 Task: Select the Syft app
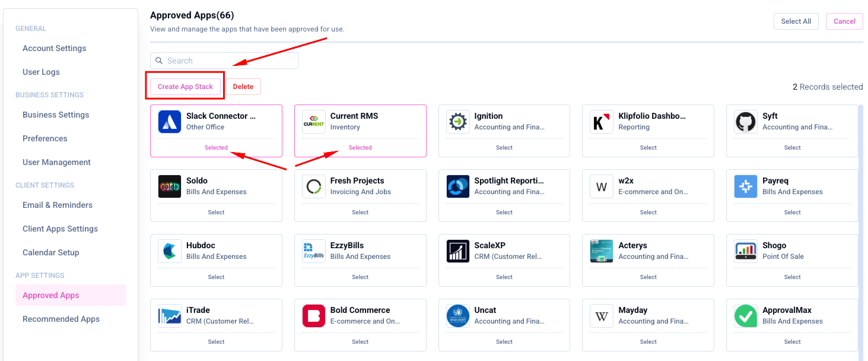coord(793,148)
